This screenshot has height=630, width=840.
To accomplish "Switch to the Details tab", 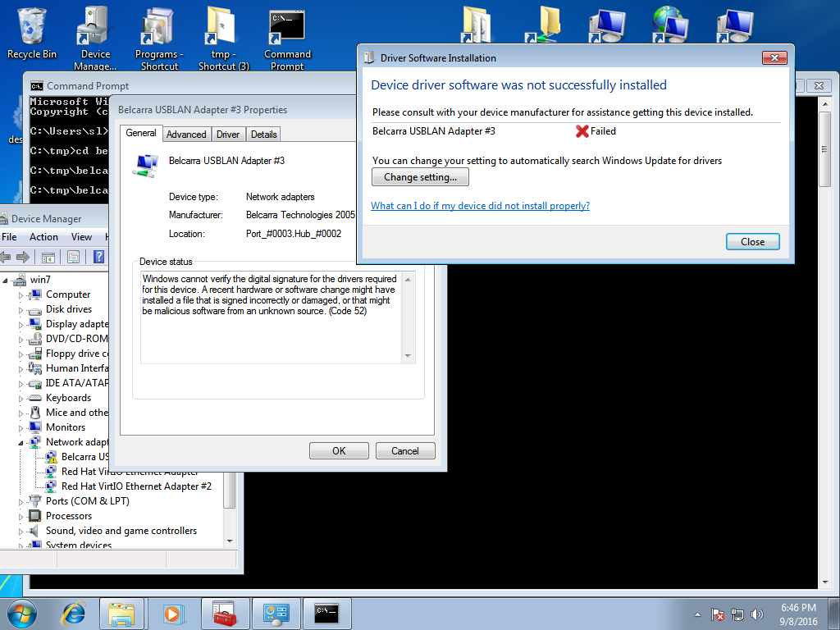I will [x=263, y=135].
